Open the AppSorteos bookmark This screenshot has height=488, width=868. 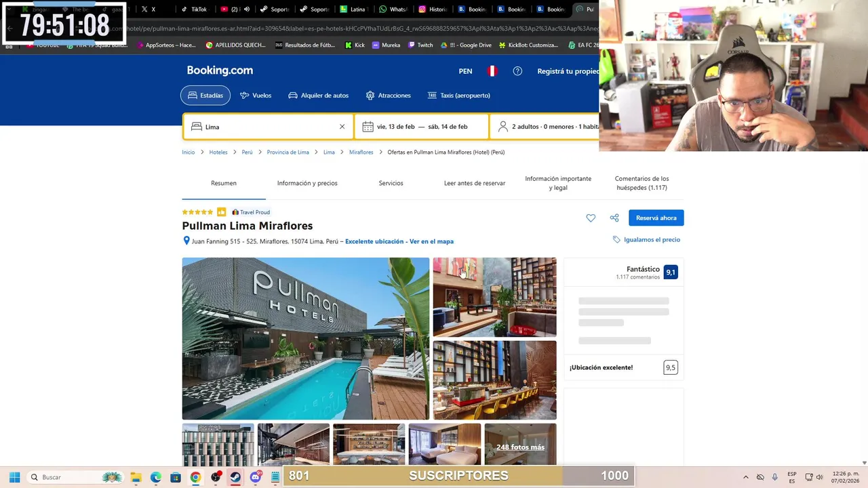[x=166, y=45]
